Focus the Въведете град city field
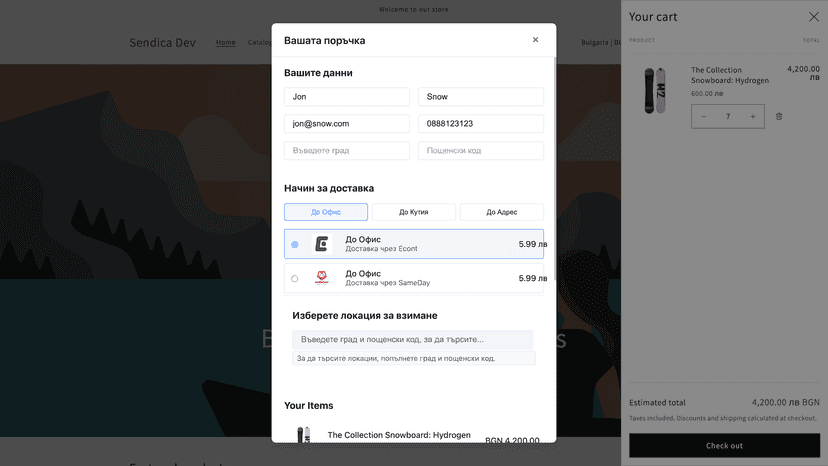828x466 pixels. [x=347, y=151]
